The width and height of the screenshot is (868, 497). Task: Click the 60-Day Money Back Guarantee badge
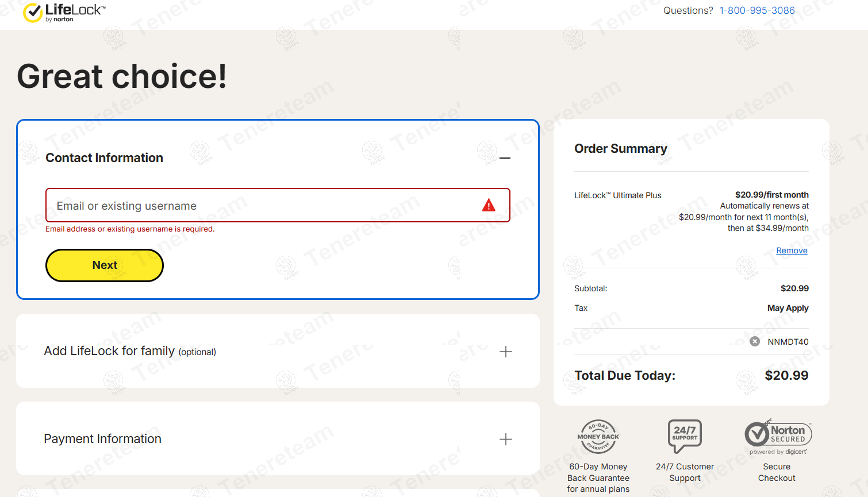click(598, 436)
